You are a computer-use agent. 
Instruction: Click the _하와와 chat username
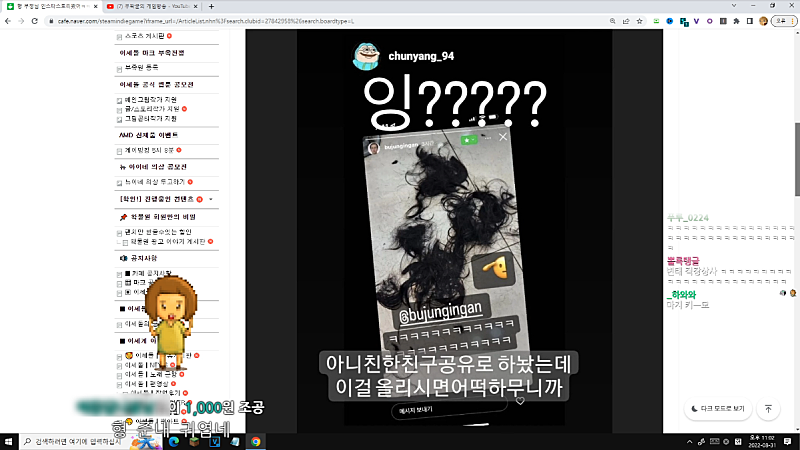[681, 295]
